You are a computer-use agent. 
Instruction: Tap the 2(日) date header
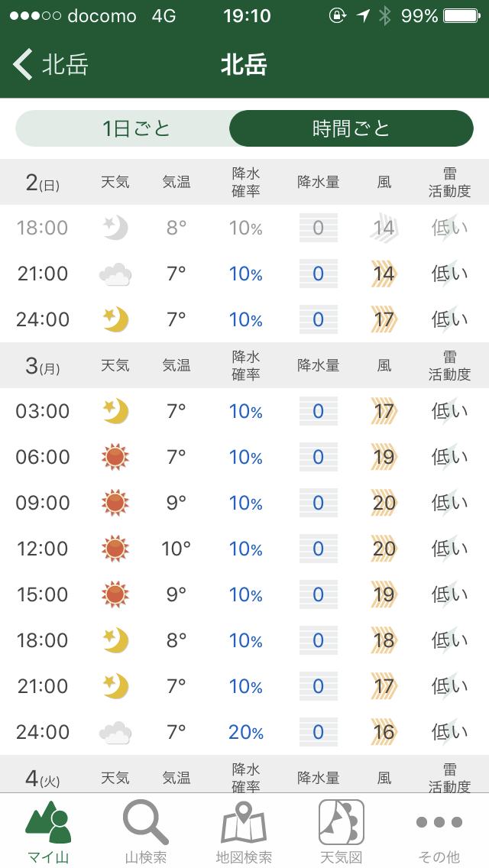42,183
